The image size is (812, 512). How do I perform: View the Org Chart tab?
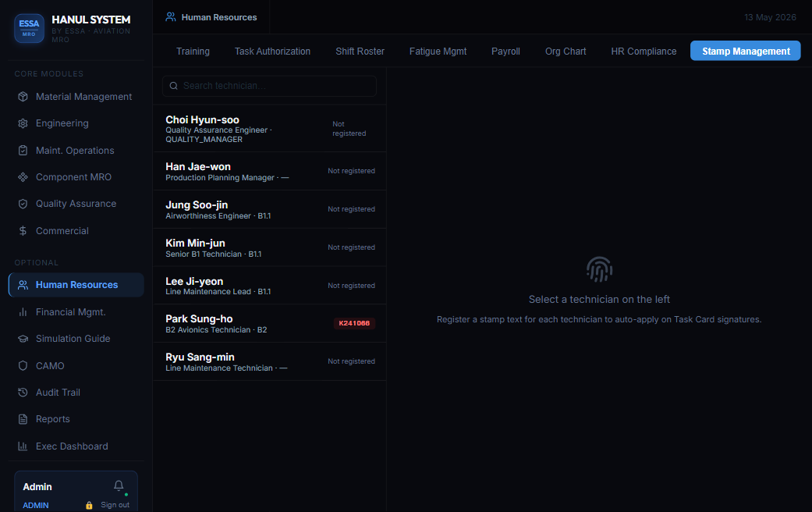pyautogui.click(x=566, y=52)
